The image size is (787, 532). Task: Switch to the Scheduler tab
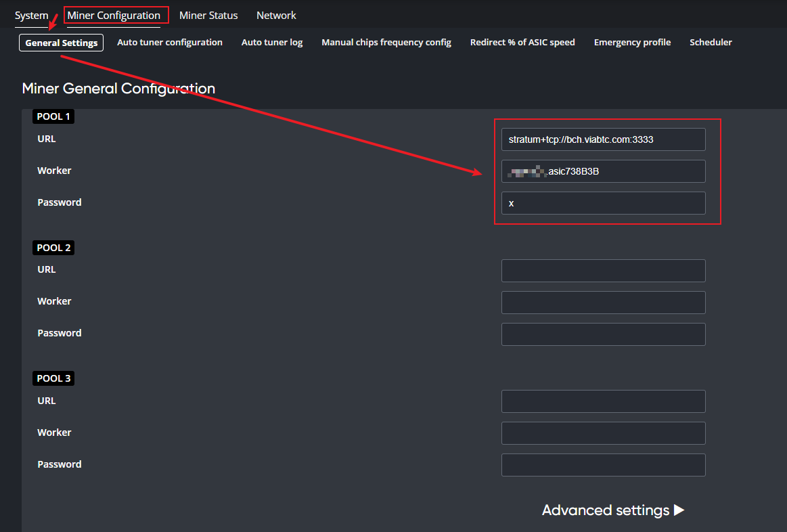click(711, 42)
